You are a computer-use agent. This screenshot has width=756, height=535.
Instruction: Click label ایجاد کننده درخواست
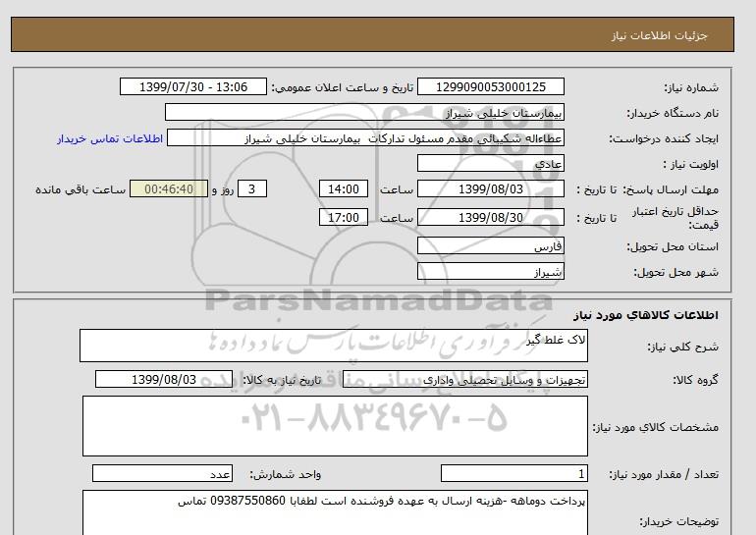[x=664, y=138]
